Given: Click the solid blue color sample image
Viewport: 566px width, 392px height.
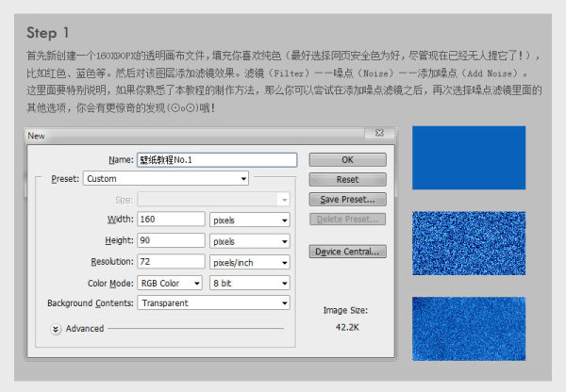Looking at the screenshot, I should pyautogui.click(x=469, y=157).
